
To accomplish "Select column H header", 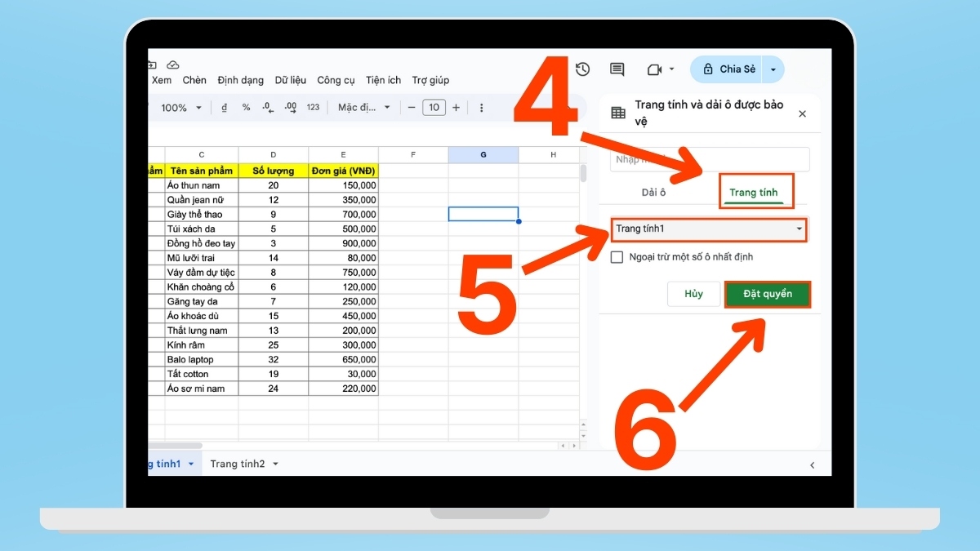I will tap(553, 155).
